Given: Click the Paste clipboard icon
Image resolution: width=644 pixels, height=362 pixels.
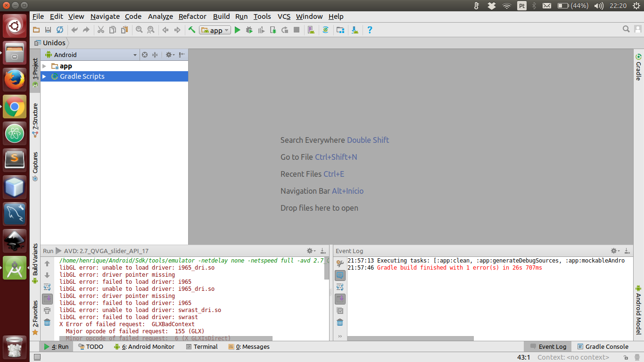Looking at the screenshot, I should click(x=124, y=30).
